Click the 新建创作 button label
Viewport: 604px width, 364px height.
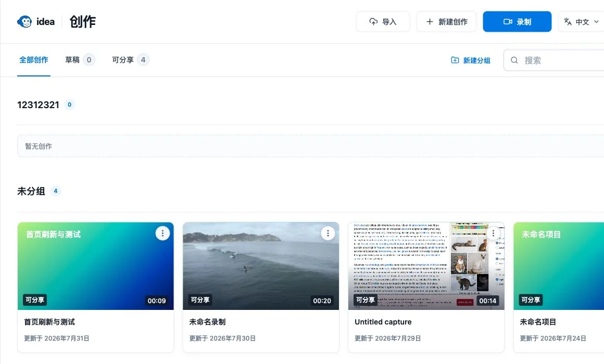pos(452,22)
